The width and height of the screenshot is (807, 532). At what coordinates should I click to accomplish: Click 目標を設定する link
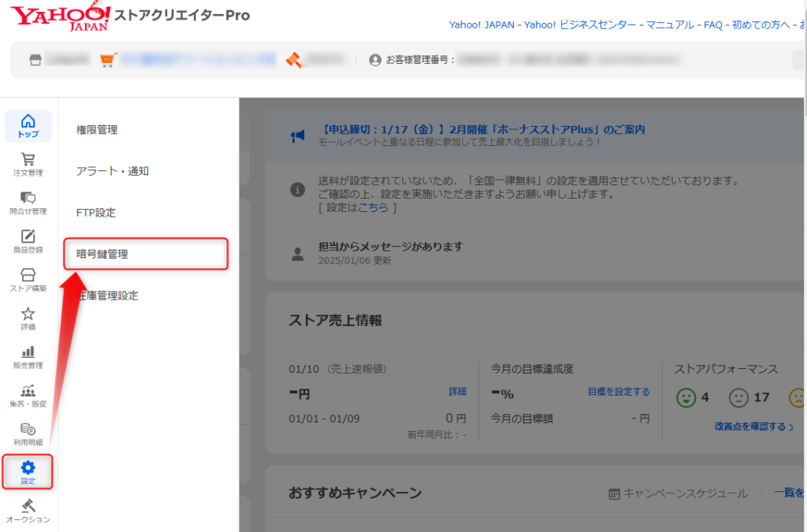coord(619,392)
